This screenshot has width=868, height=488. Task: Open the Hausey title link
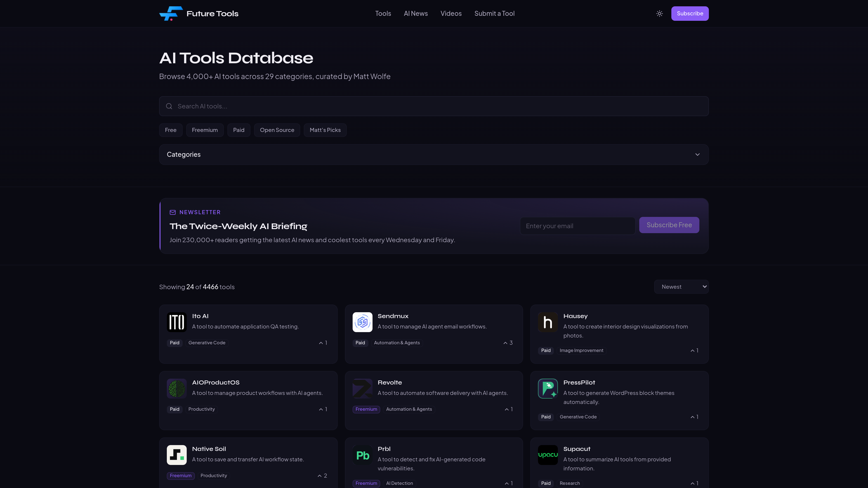point(576,316)
